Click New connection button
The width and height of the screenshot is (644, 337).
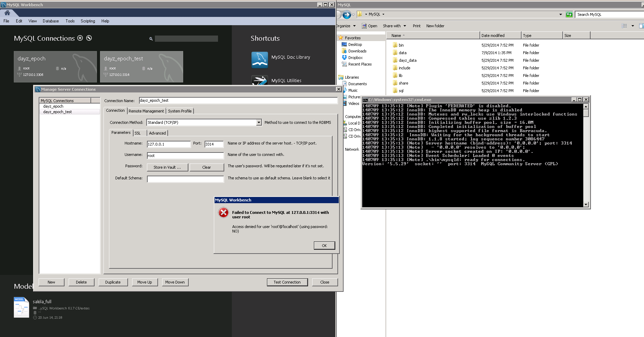pos(51,282)
